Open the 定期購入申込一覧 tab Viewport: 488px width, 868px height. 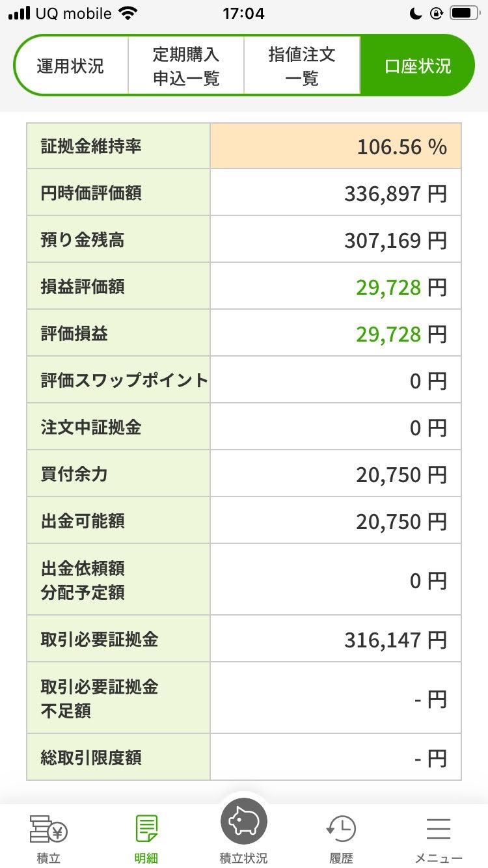click(186, 66)
